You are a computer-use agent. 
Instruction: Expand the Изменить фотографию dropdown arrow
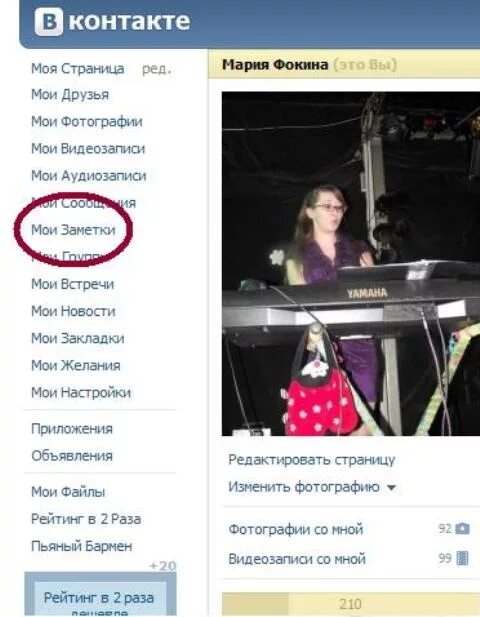click(x=391, y=488)
